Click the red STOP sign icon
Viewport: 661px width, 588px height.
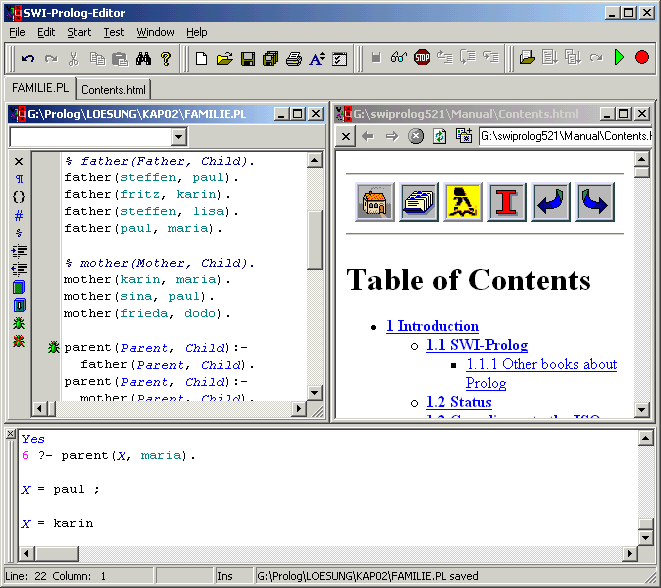tap(422, 57)
